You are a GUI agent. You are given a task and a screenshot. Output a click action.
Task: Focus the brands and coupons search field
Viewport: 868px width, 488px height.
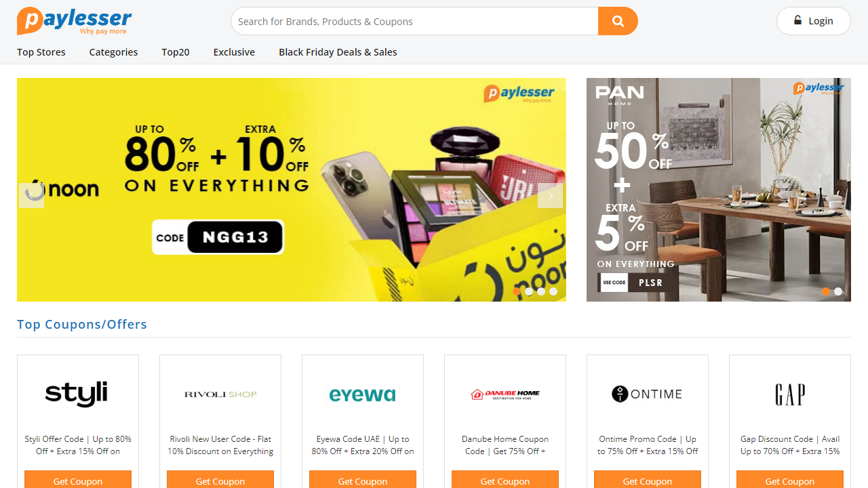click(x=414, y=21)
